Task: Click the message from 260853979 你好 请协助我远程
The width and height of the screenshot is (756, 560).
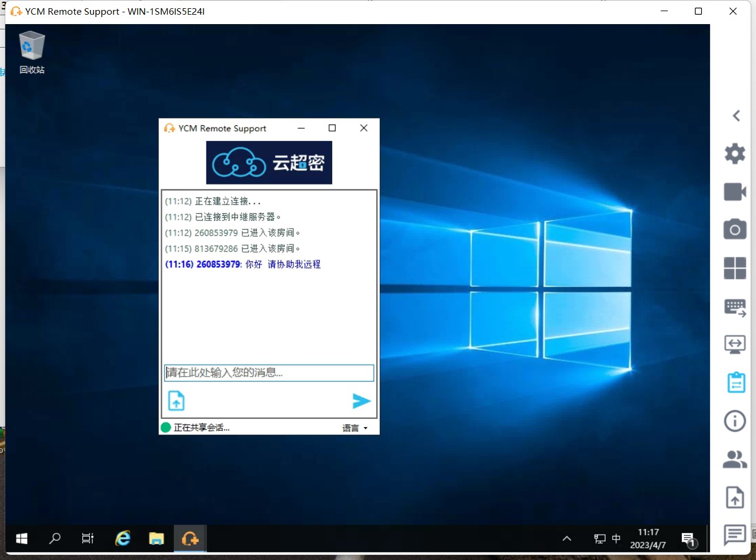Action: (243, 264)
